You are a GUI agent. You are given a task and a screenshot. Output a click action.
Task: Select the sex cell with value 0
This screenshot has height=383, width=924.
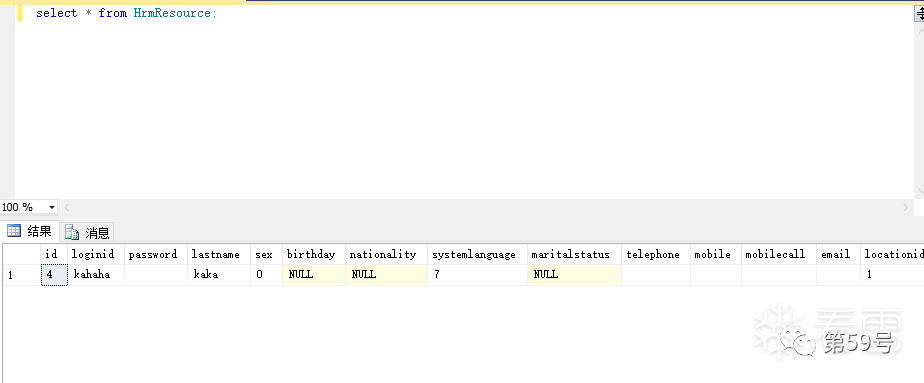pos(266,275)
